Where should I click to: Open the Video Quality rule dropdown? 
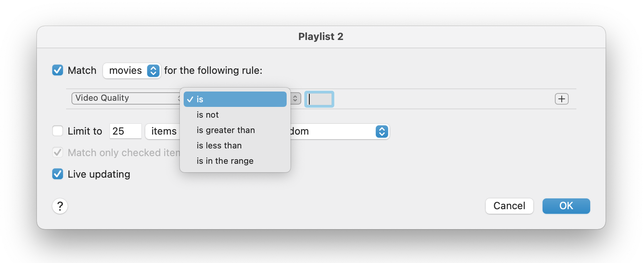(125, 98)
